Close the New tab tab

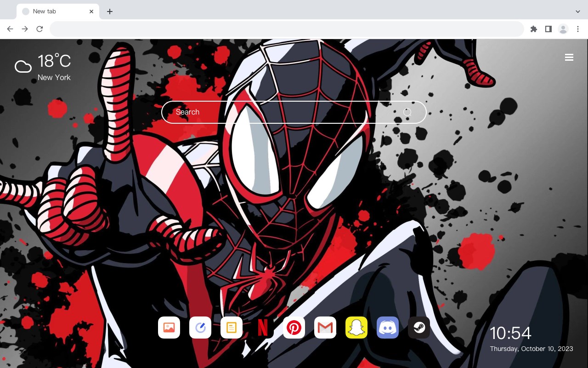point(91,11)
